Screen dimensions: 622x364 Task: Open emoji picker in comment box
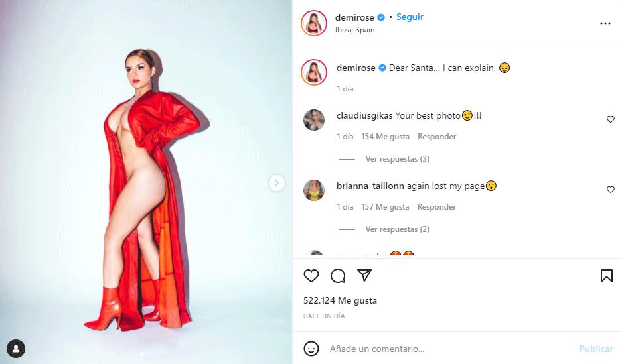tap(311, 349)
